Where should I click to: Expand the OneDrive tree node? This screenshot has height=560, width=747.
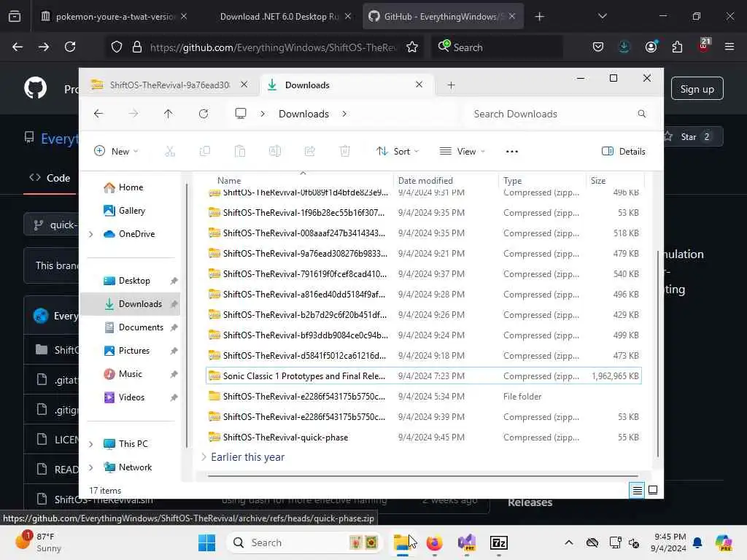[x=91, y=234]
